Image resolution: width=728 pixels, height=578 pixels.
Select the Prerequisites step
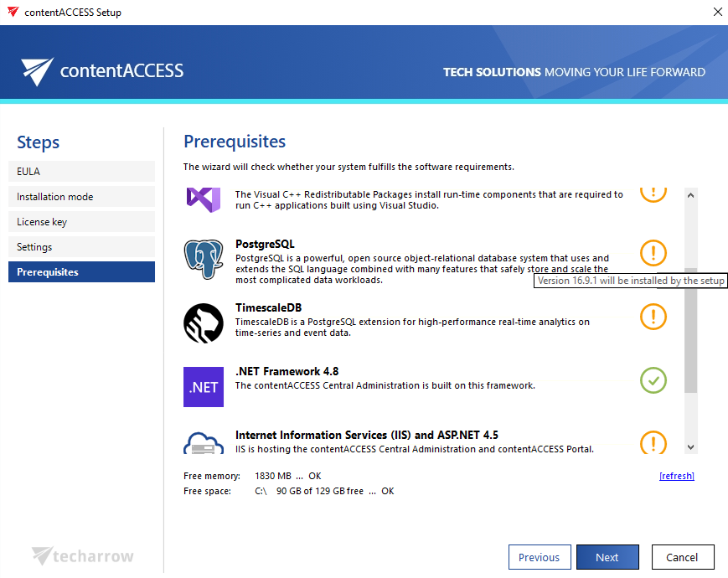point(82,272)
